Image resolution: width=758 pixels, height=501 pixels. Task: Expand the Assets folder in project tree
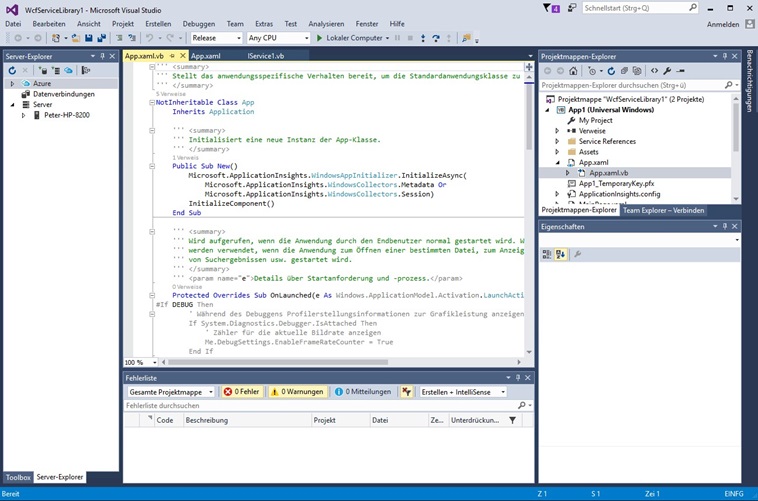coord(558,152)
